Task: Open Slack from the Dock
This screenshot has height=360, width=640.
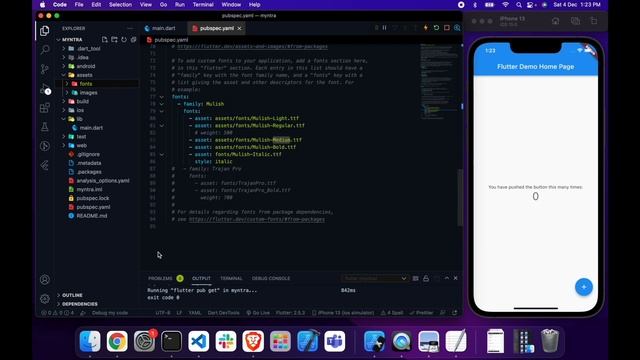Action: [x=226, y=341]
